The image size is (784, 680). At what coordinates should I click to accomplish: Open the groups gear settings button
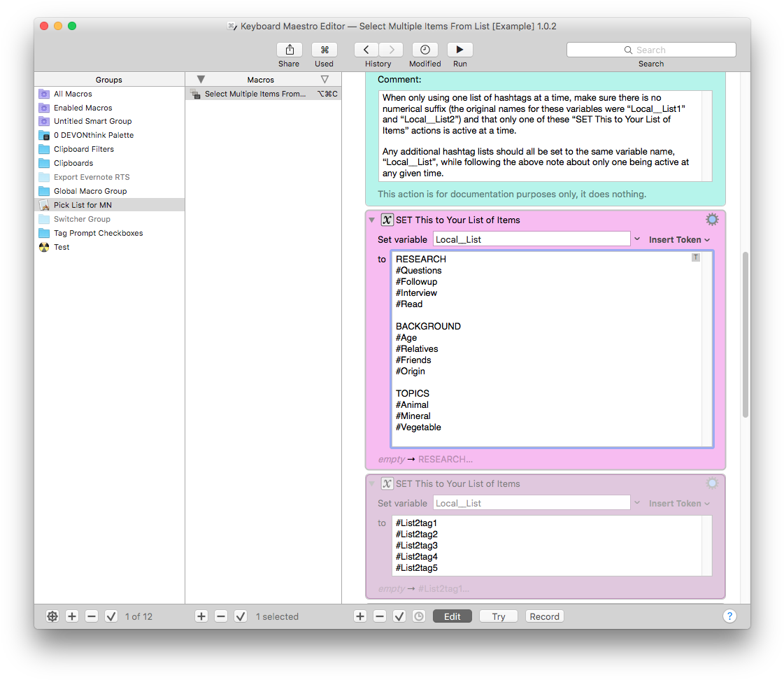point(52,616)
